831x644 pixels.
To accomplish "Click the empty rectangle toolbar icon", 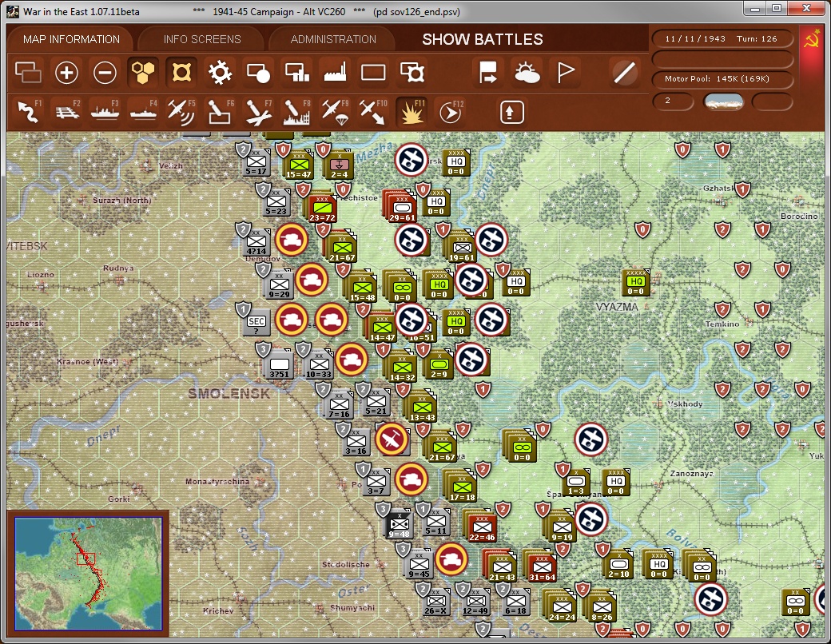I will pos(373,73).
